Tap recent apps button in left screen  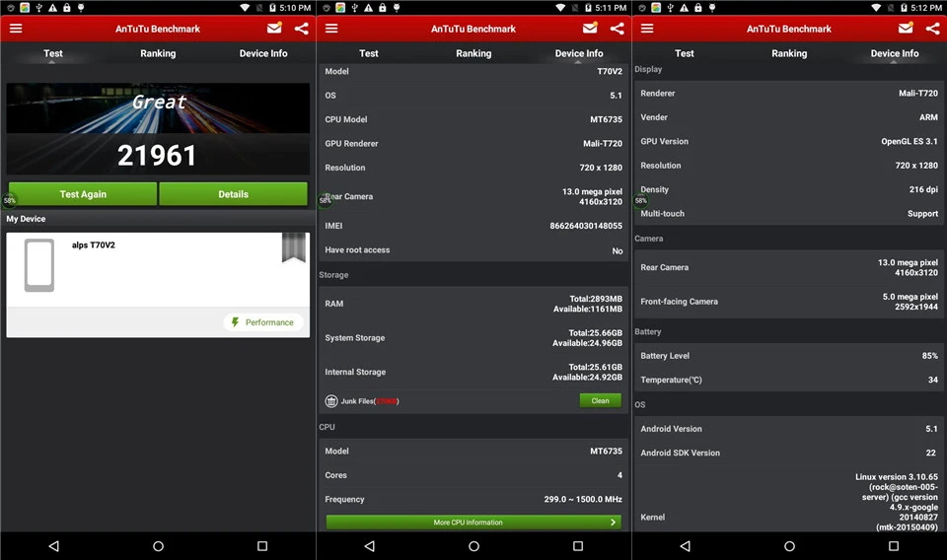(x=262, y=546)
